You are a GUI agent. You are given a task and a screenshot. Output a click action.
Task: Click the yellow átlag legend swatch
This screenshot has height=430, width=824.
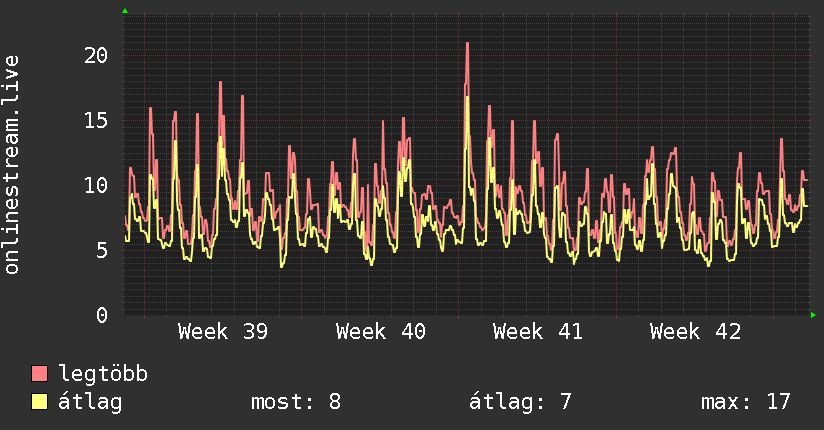(39, 402)
